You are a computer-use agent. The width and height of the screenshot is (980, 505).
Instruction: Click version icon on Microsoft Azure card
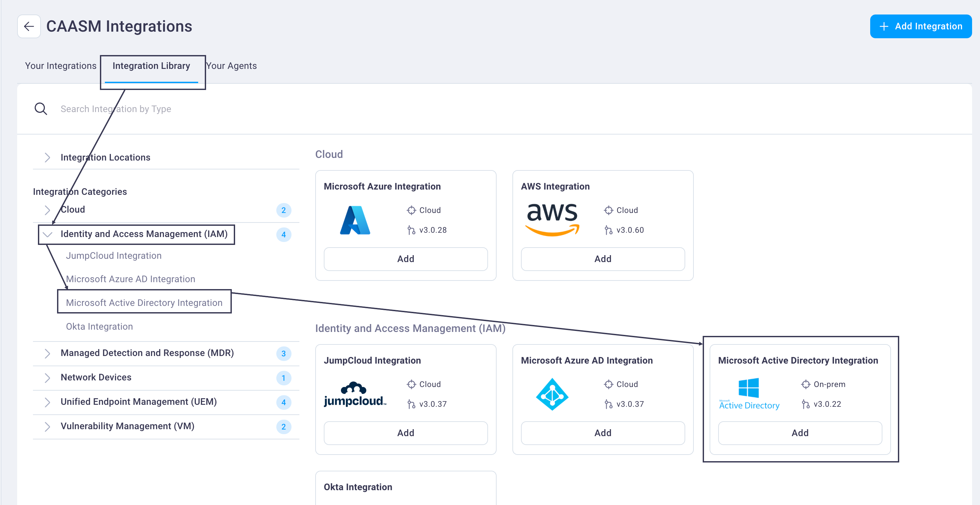click(411, 230)
